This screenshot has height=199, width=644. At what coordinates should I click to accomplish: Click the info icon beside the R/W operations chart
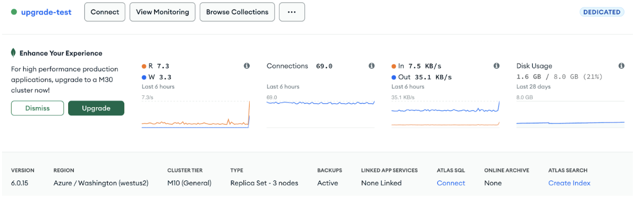247,66
